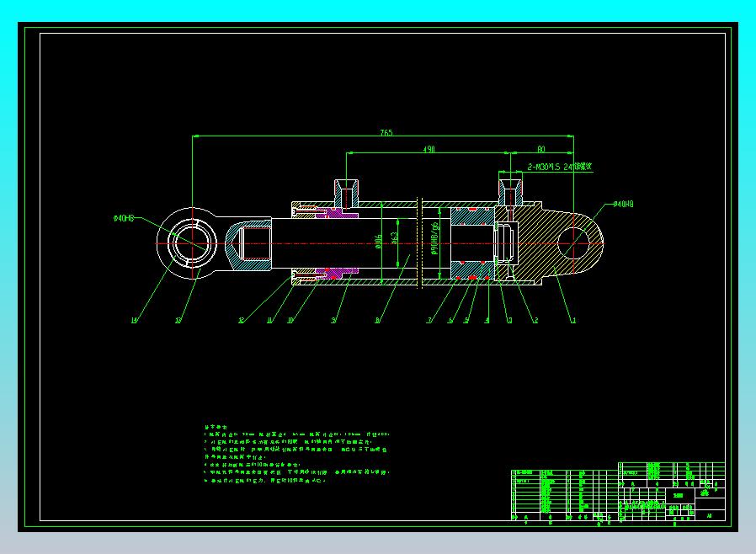Select part balloon number 14
The image size is (756, 554).
(133, 320)
